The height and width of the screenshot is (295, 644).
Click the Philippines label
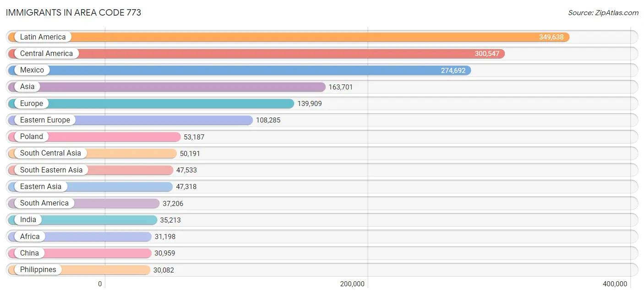[x=38, y=270]
